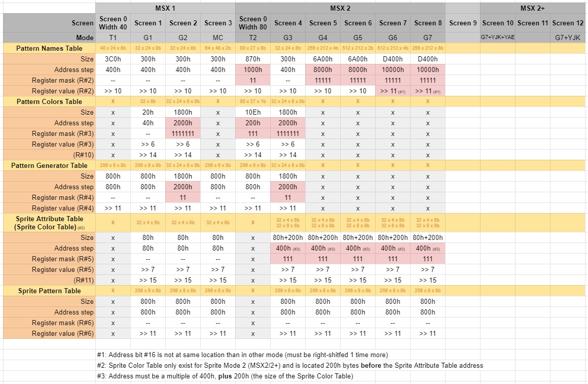Screen dimensions: 588x384
Task: Select the Screen 5 column header
Action: [x=323, y=23]
